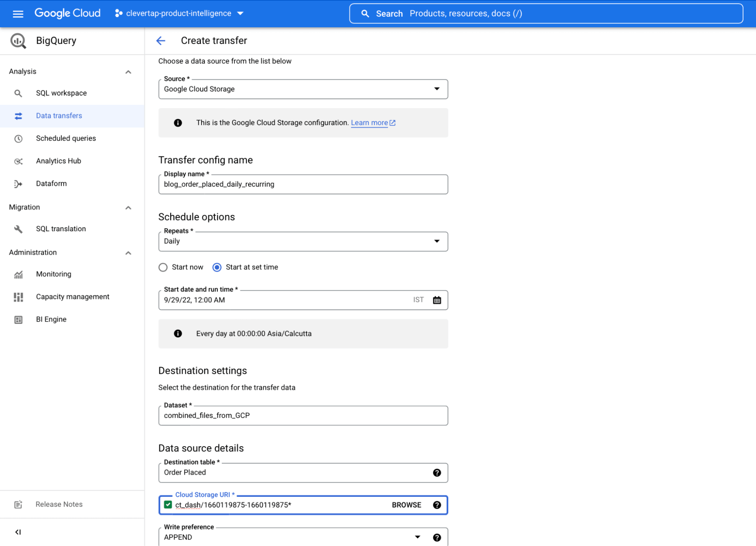Viewport: 756px width, 546px height.
Task: Click the BI Engine icon
Action: [18, 320]
